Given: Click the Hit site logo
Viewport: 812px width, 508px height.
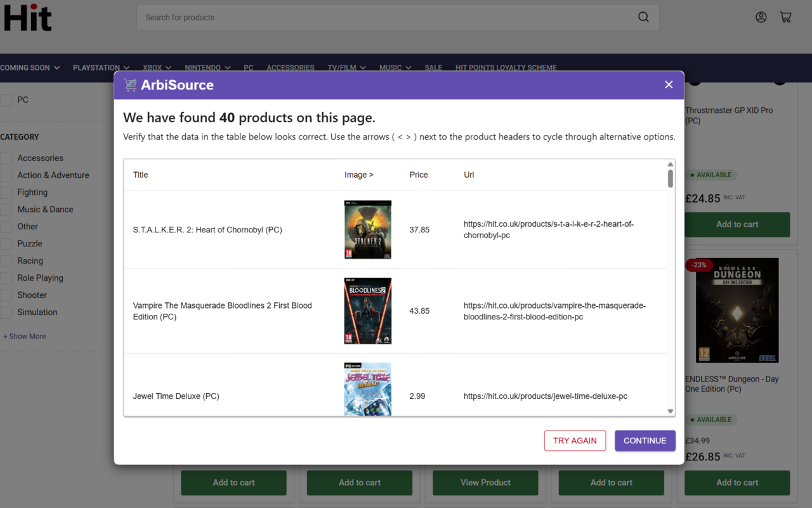Looking at the screenshot, I should (x=27, y=17).
